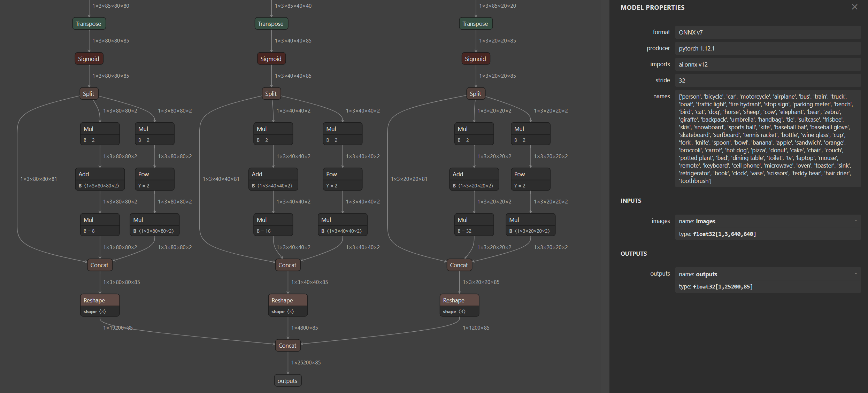Click the format field showing ONNX v7
This screenshot has width=868, height=393.
point(767,32)
